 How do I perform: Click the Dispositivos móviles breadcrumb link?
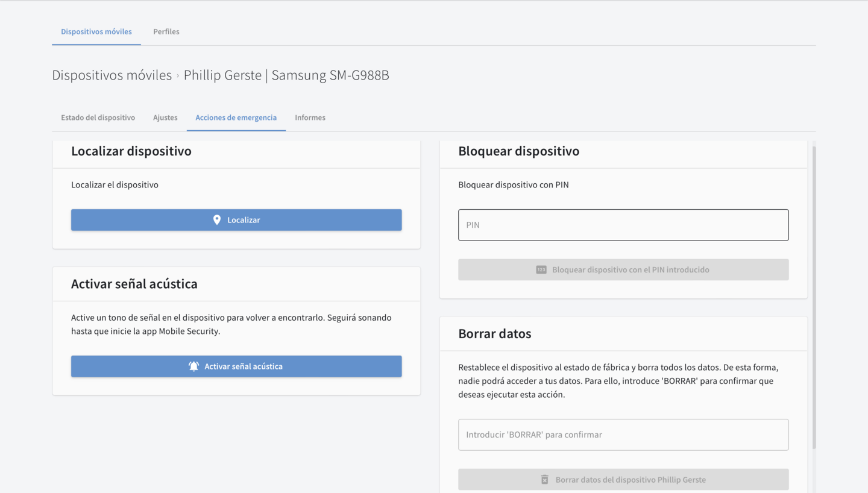pos(112,75)
